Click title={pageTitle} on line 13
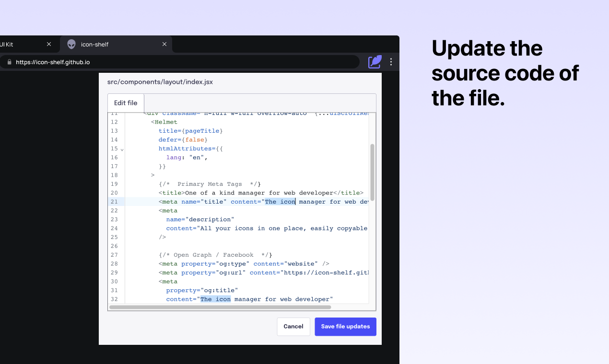Screen dimensions: 609x364 (191, 131)
